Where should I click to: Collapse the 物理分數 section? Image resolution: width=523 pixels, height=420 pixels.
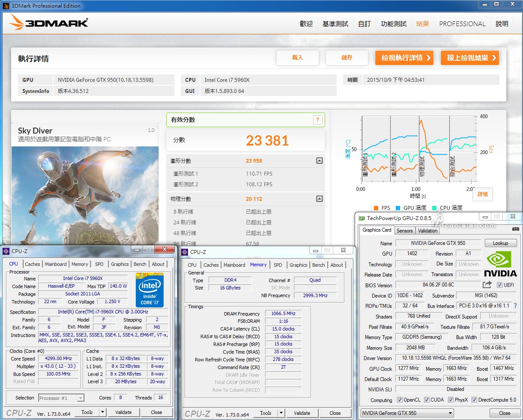[319, 199]
